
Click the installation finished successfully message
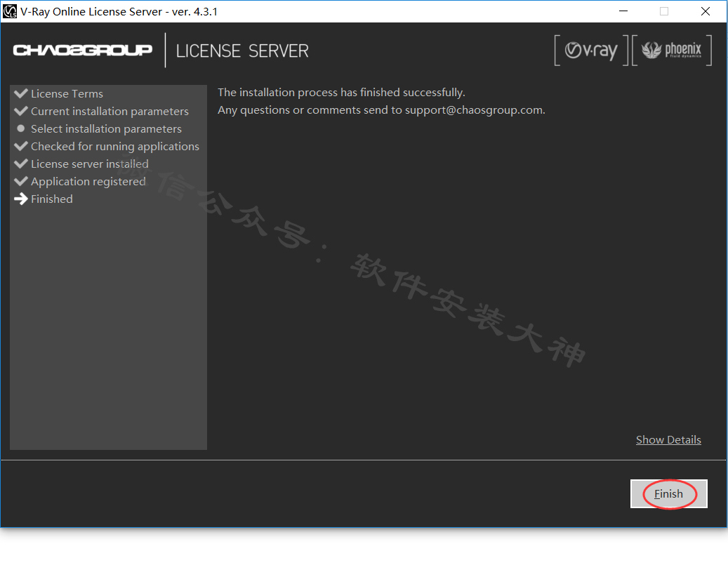click(x=341, y=93)
